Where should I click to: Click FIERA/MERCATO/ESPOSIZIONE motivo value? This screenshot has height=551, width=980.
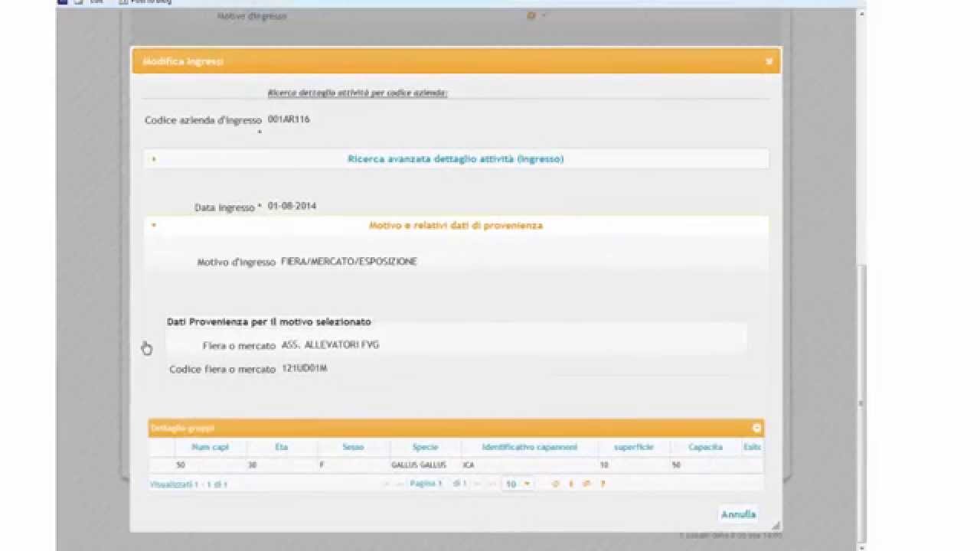(349, 262)
